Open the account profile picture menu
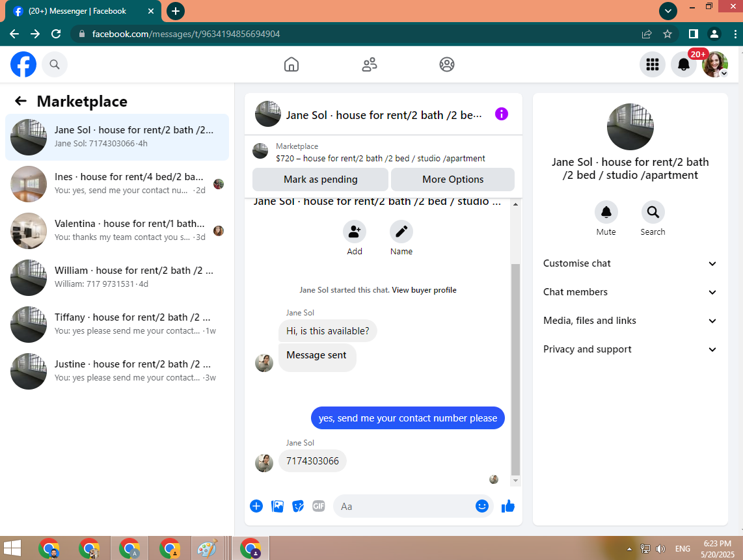Image resolution: width=743 pixels, height=560 pixels. 714,64
